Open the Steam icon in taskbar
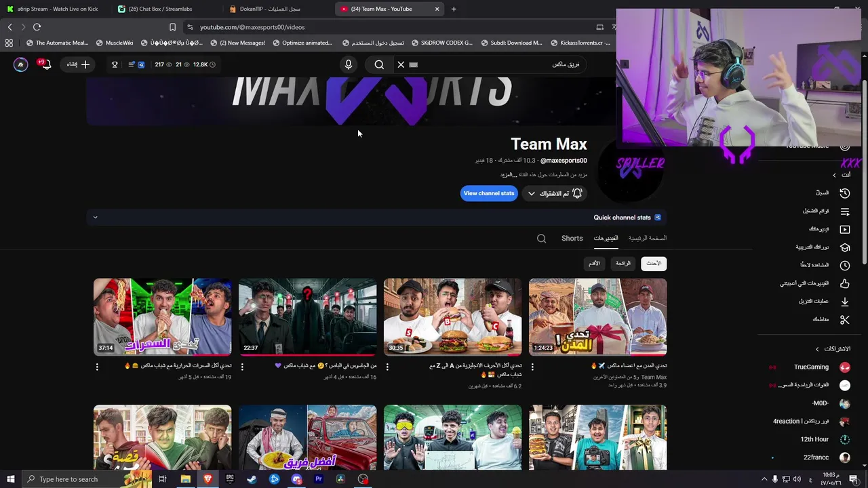868x488 pixels. [x=252, y=479]
